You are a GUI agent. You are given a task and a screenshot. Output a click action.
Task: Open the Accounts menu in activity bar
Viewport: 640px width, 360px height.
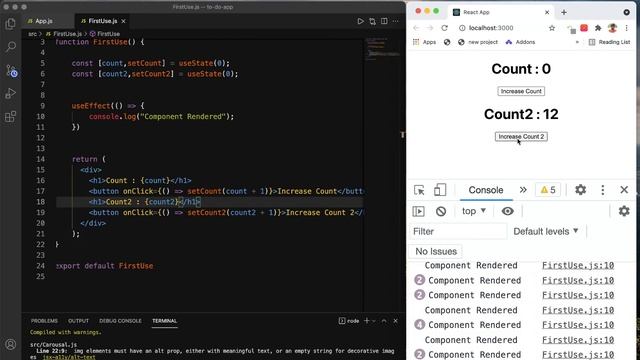(11, 344)
